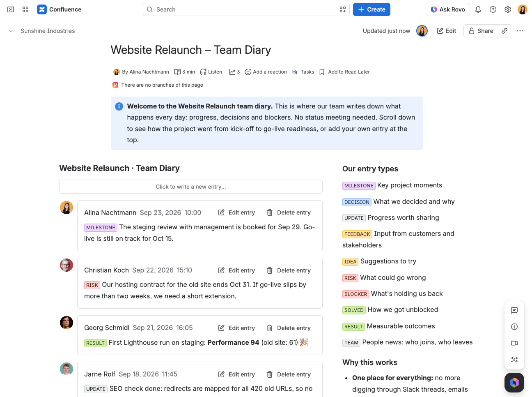
Task: Show page details info icon
Action: click(x=514, y=327)
